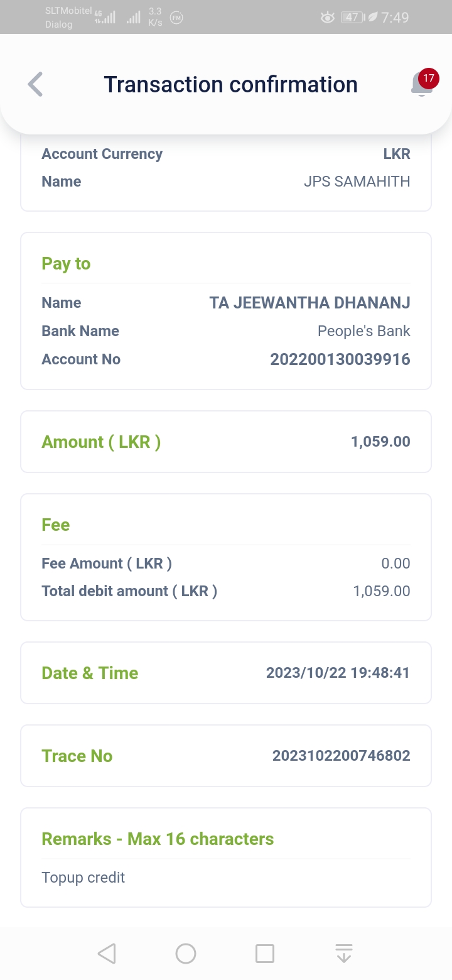The width and height of the screenshot is (452, 980).
Task: Tap eye comfort icon in status bar
Action: 327,18
